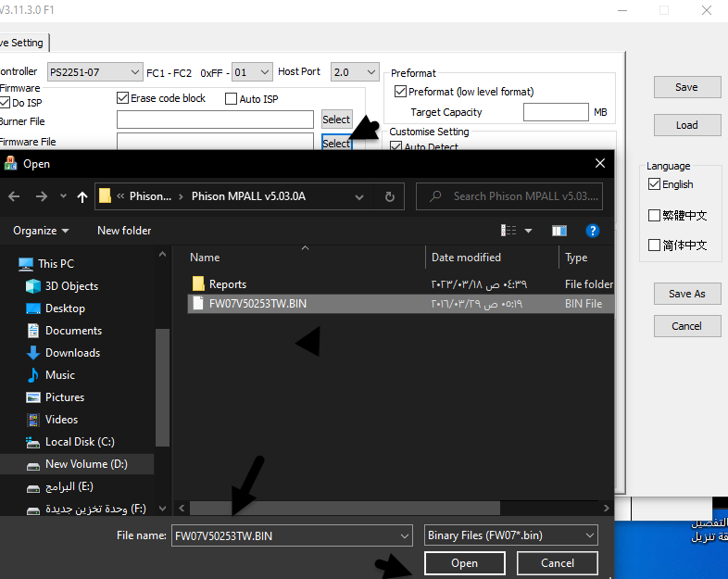The height and width of the screenshot is (579, 728).
Task: Click the horizontal scrollbar right arrow
Action: tap(606, 508)
